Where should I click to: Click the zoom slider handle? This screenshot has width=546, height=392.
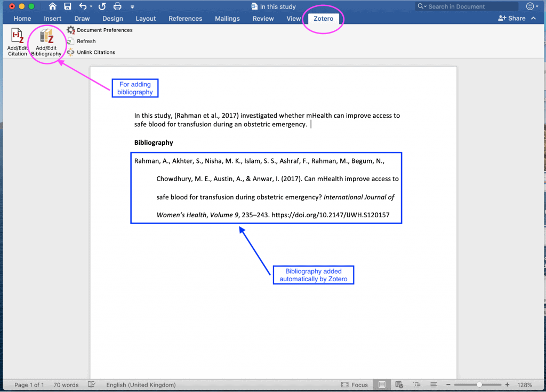479,385
